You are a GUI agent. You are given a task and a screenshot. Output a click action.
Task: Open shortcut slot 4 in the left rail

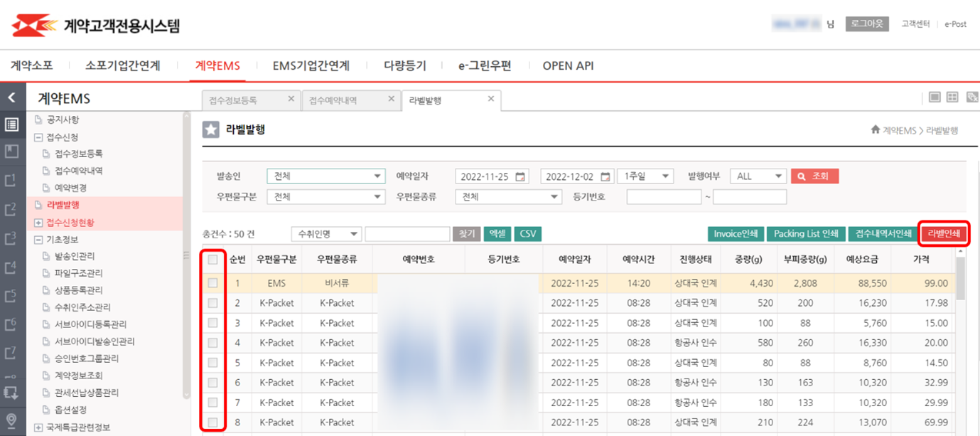pyautogui.click(x=11, y=267)
